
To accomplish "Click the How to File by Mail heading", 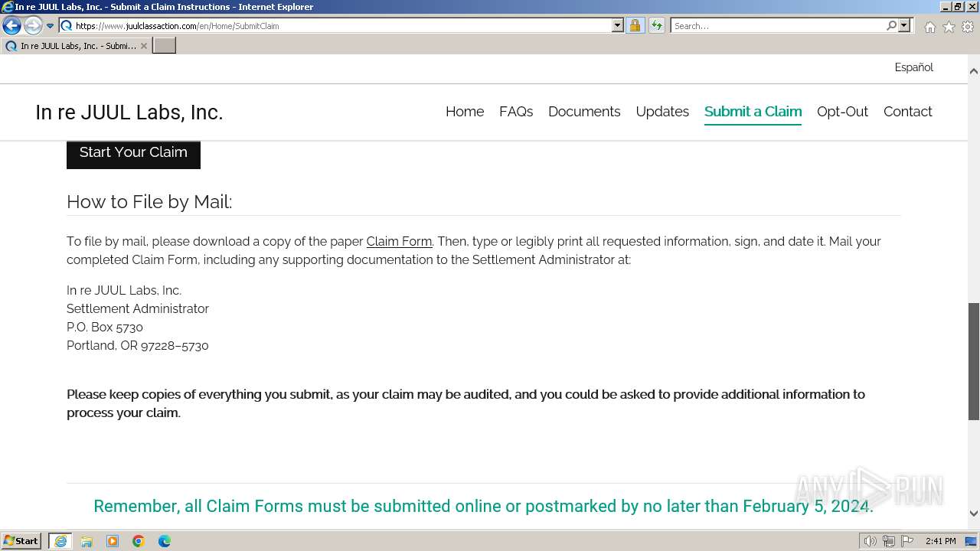I will (x=149, y=202).
